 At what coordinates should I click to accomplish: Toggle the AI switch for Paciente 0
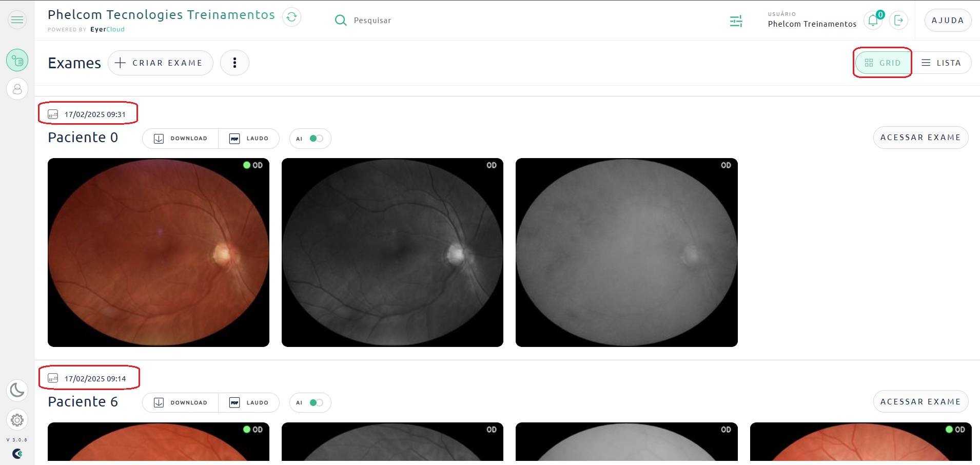[x=316, y=139]
